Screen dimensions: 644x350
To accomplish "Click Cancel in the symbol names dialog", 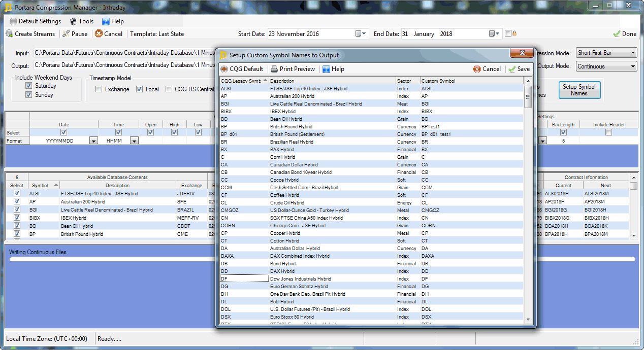I will (x=487, y=69).
